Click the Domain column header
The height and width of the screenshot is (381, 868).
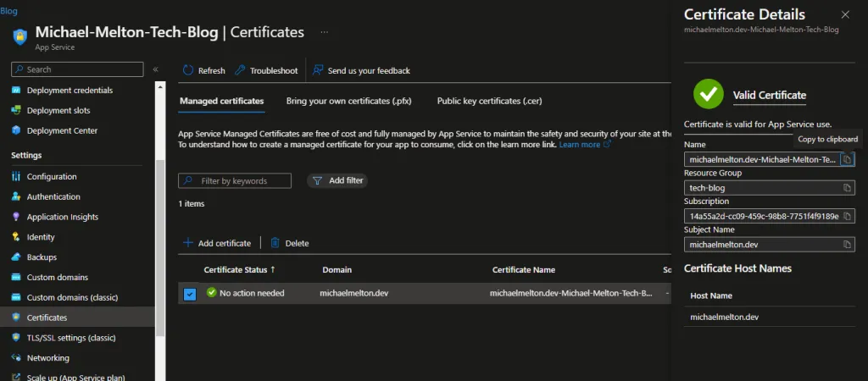point(337,270)
